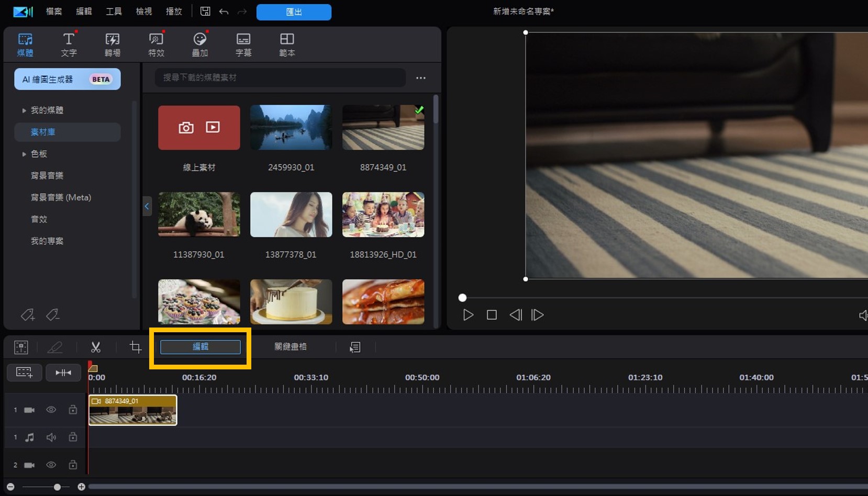The height and width of the screenshot is (496, 868).
Task: Open the 範本 (Templates) panel
Action: point(286,44)
